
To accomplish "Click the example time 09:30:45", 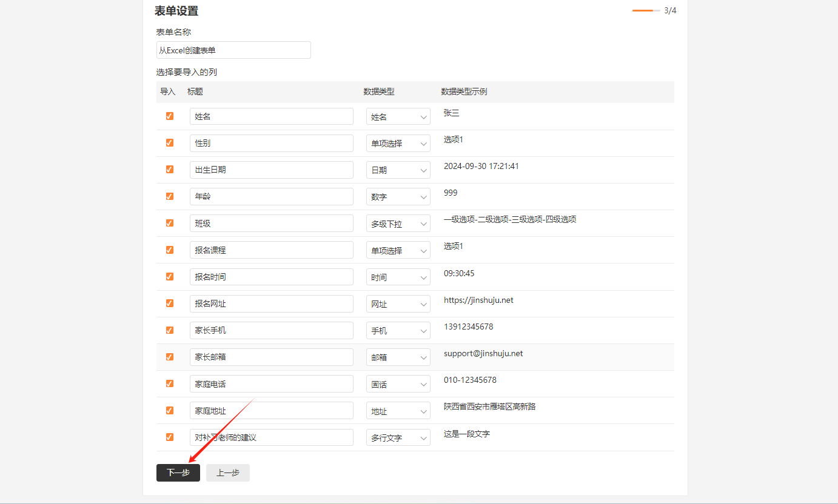I will (459, 273).
